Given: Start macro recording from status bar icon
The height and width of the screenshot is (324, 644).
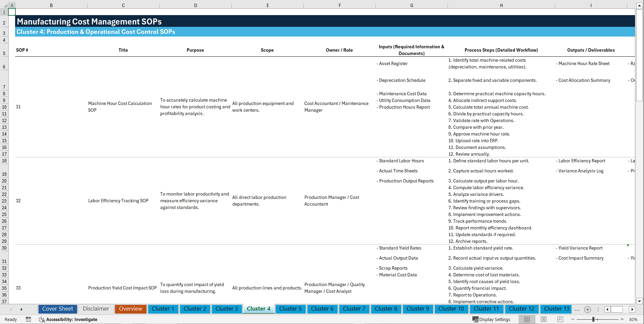Looking at the screenshot, I should coord(28,319).
